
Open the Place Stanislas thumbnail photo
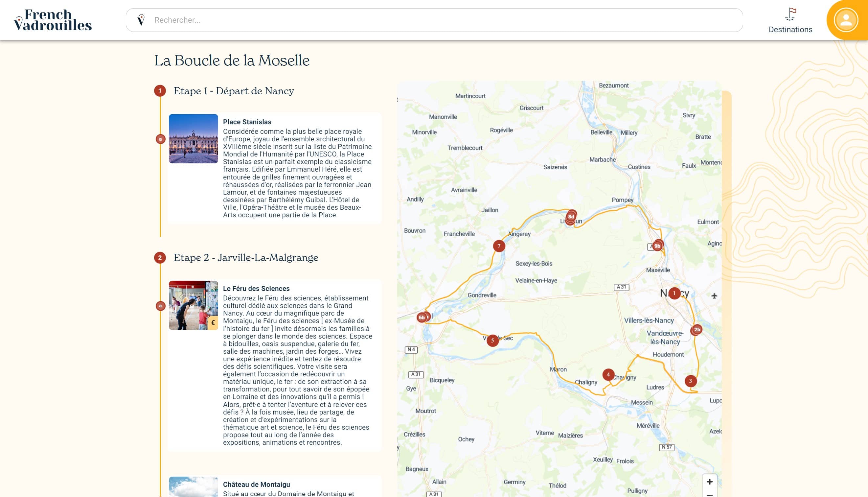(194, 139)
